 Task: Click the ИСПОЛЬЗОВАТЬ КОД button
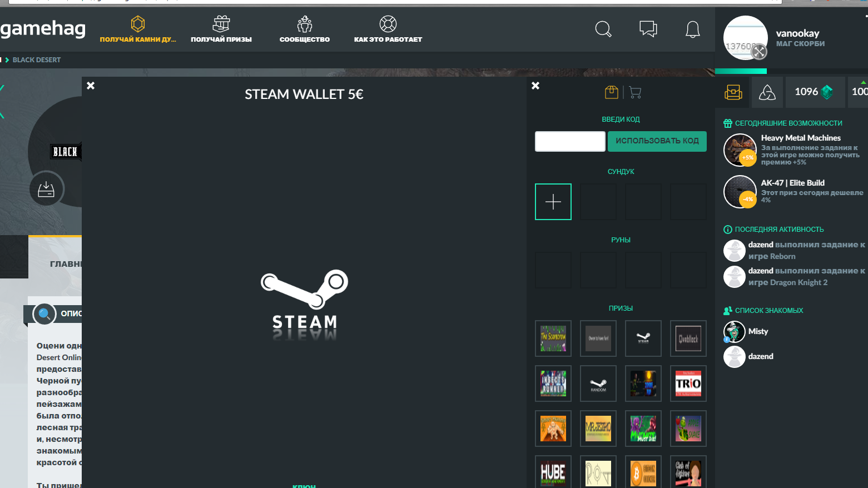(657, 141)
